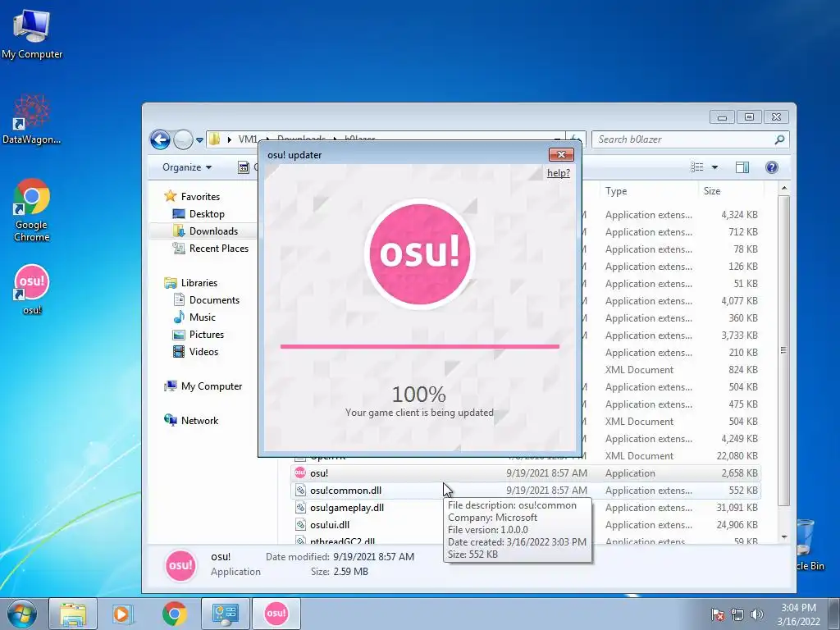Open the Recycle Bin desktop icon
The height and width of the screenshot is (630, 840).
click(810, 545)
